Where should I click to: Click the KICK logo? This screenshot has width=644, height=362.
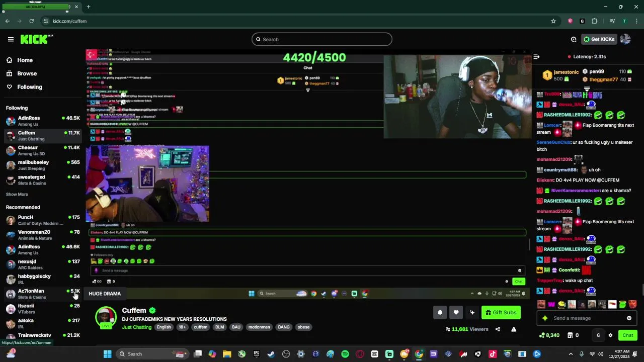36,39
